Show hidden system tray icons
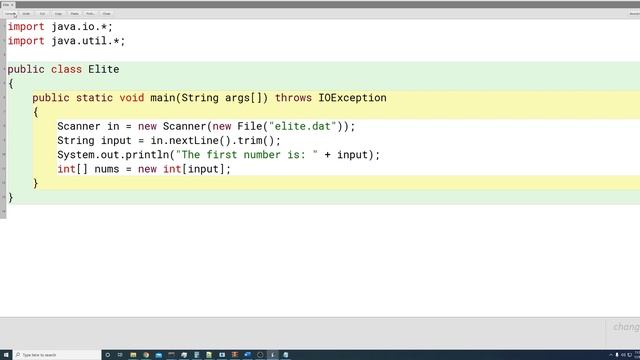 pyautogui.click(x=611, y=355)
